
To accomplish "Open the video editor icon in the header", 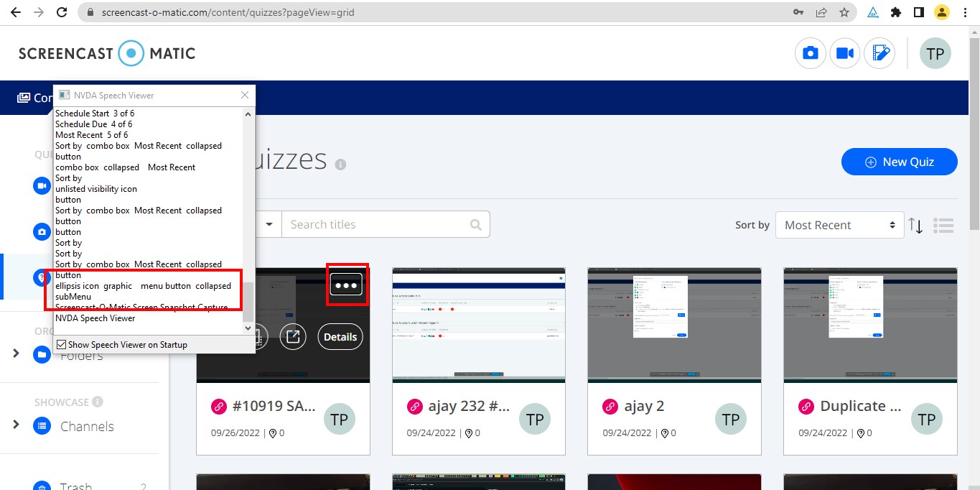I will point(880,53).
